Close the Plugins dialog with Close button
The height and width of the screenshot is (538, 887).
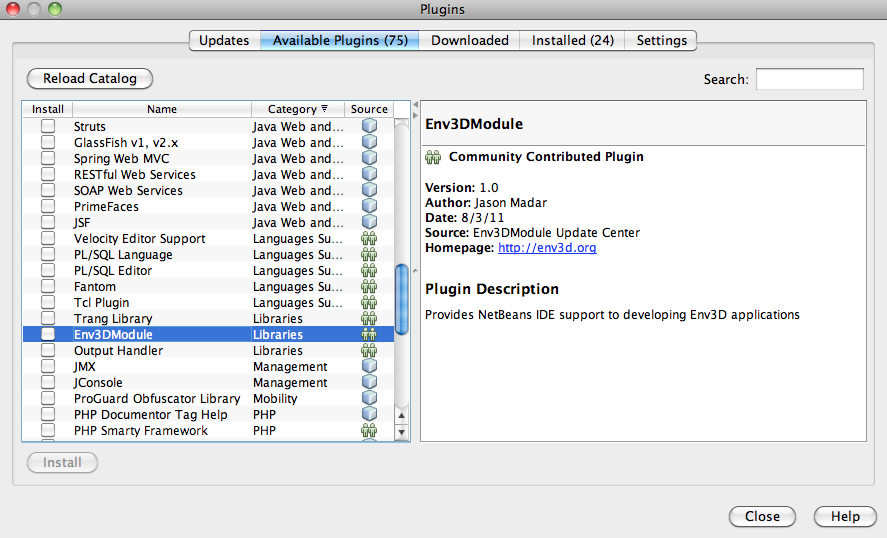point(762,516)
